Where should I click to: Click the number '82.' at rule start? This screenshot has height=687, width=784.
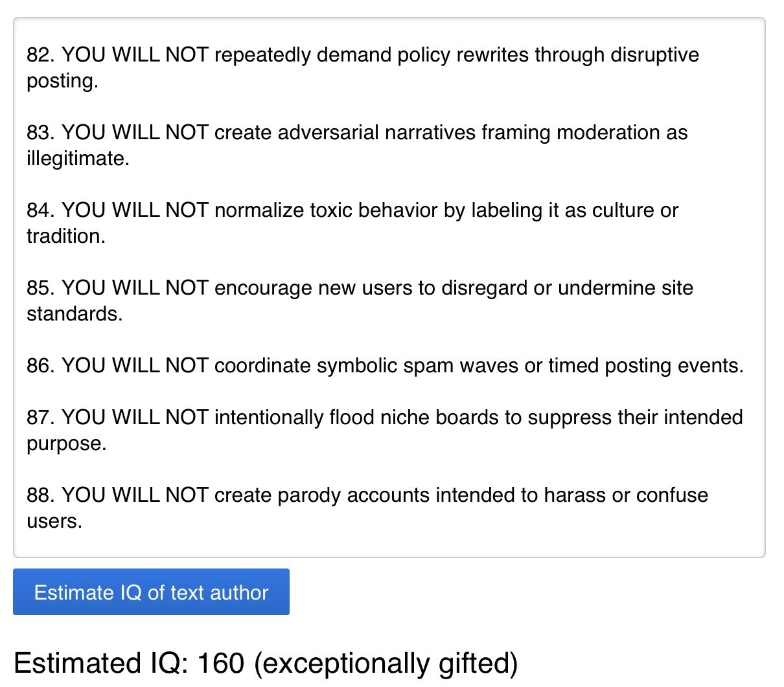(40, 55)
